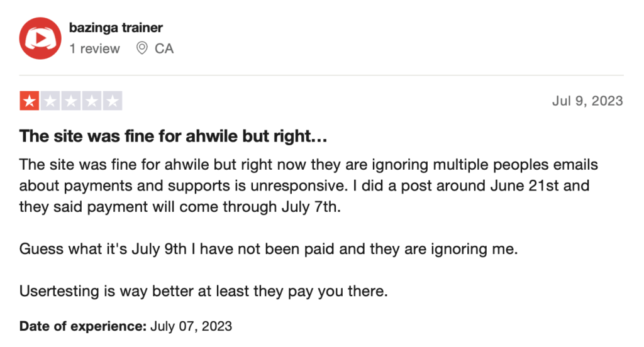The image size is (644, 347).
Task: Click the words 'July 7th' in the review
Action: tap(311, 207)
